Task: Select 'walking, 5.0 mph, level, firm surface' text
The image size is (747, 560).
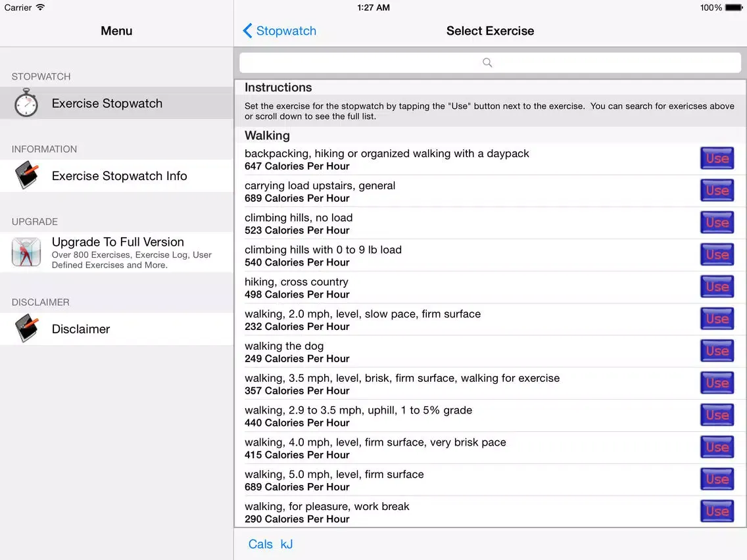Action: (334, 475)
